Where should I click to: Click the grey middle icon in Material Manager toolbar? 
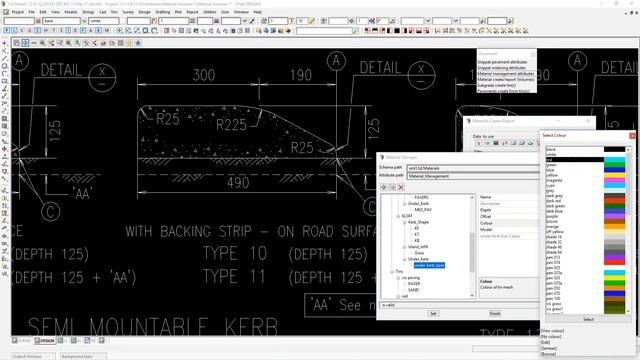coord(392,187)
